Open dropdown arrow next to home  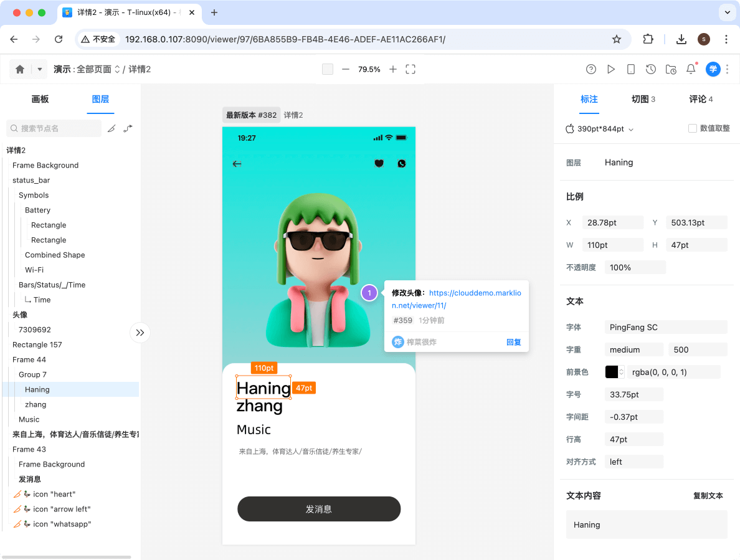(40, 69)
